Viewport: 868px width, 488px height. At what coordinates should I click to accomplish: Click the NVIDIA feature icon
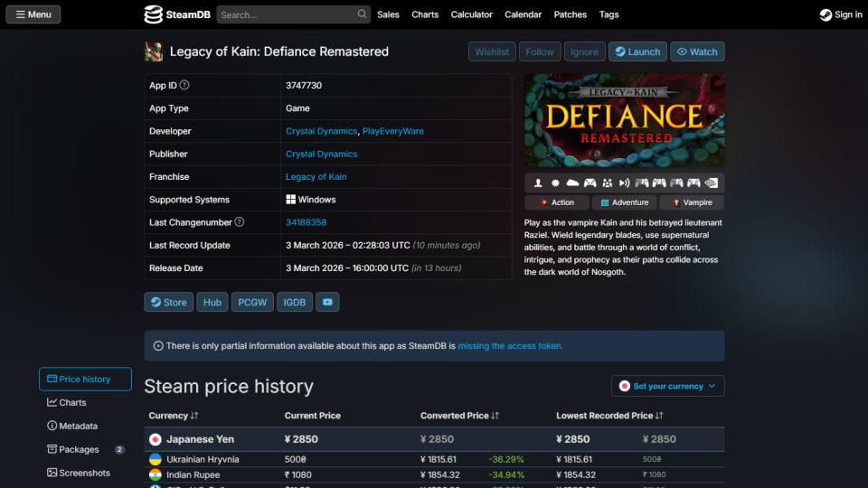[712, 183]
